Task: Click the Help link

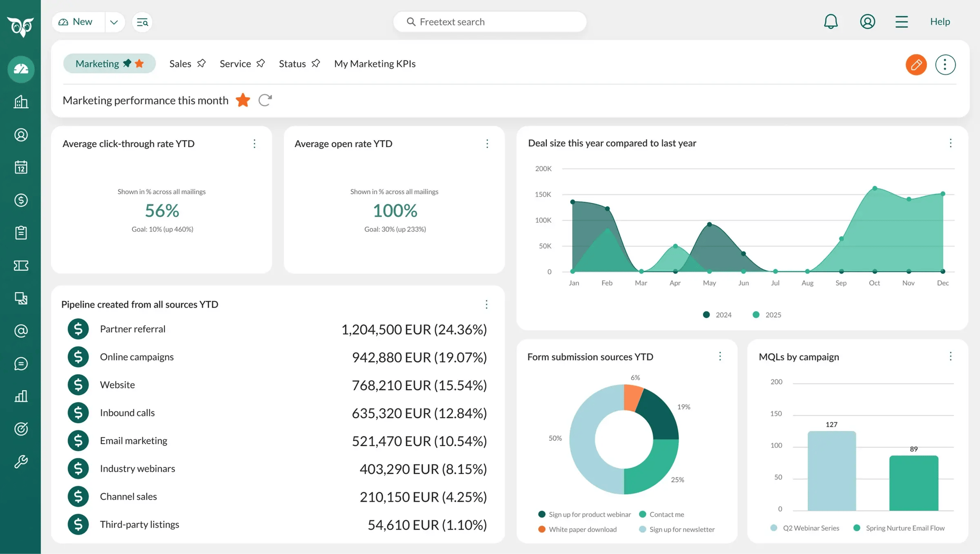Action: tap(940, 22)
